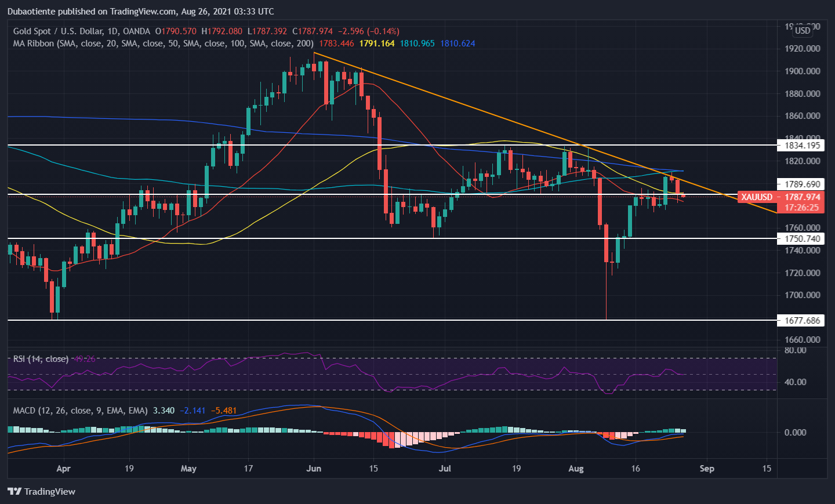Click the Jun label on the time axis

coord(314,469)
